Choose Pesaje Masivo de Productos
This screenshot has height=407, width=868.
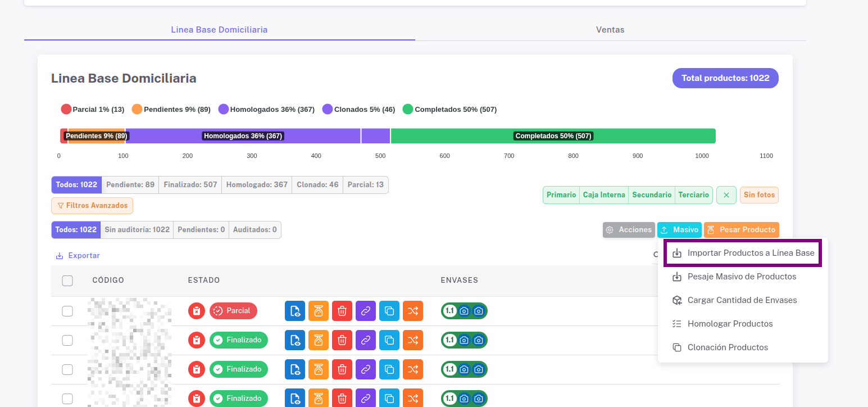[x=743, y=277]
